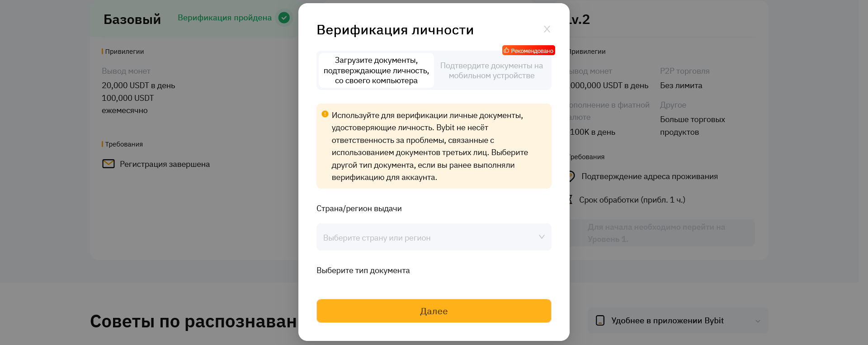Click the chevron in country selector

(542, 237)
